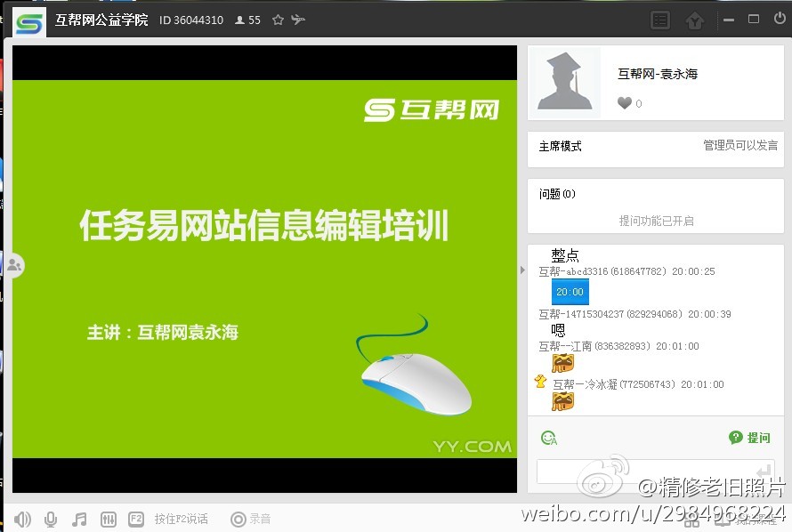792x532 pixels.
Task: Click the 提问 ask question button
Action: pos(749,438)
